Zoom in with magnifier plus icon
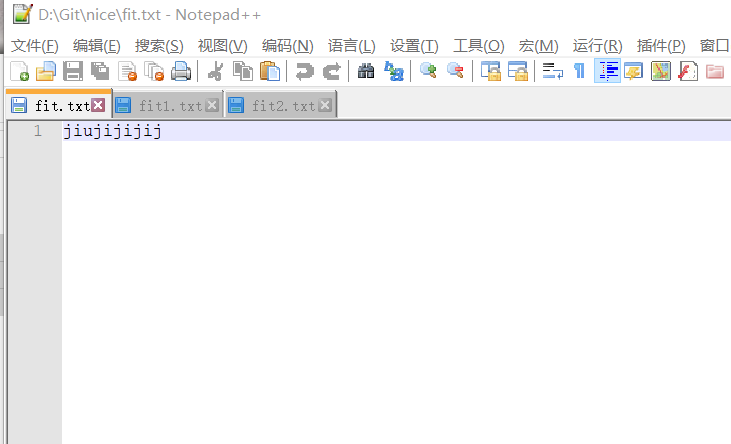The image size is (731, 444). [x=428, y=71]
